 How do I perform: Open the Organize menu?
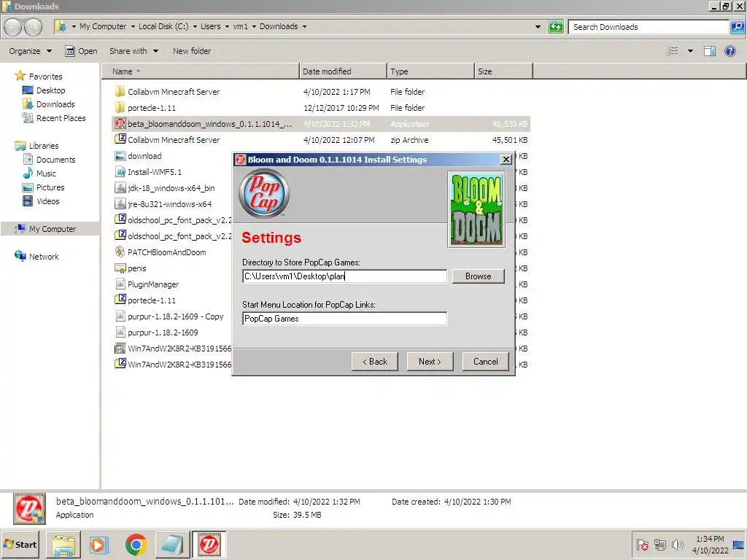coord(30,51)
